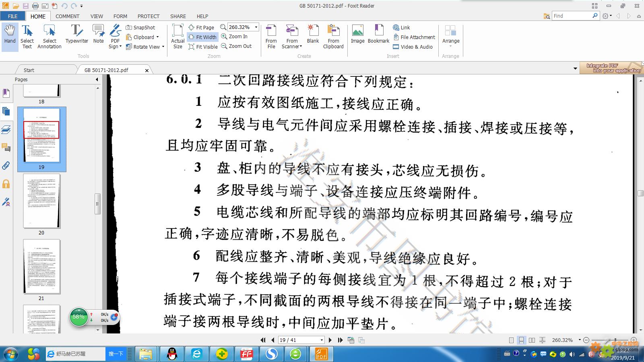Viewport: 644px width, 362px height.
Task: Switch to single page view mode
Action: 511,340
